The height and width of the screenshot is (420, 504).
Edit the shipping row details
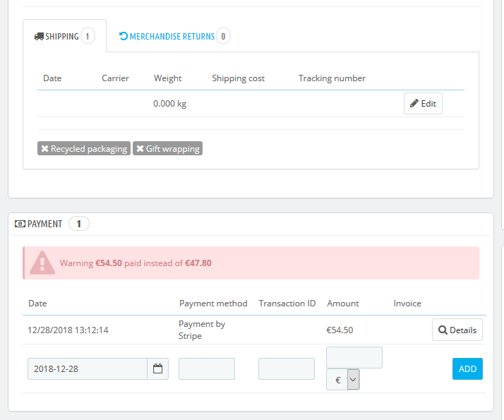pos(423,104)
